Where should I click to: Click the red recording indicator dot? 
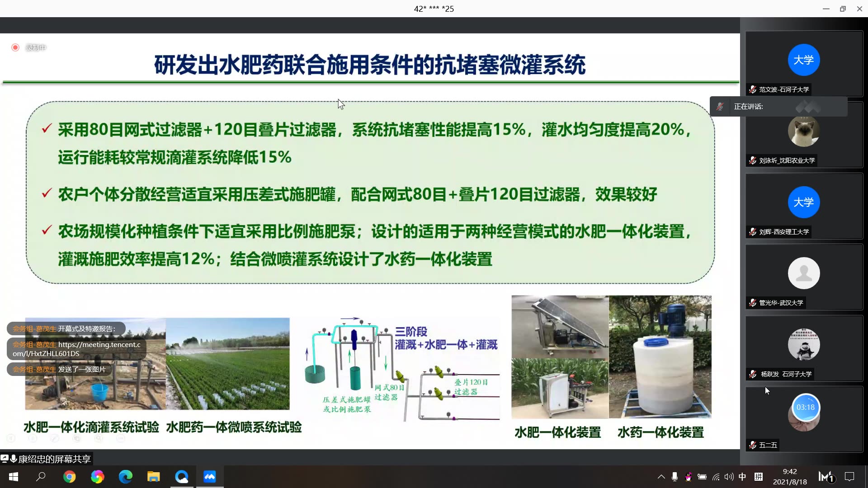15,47
